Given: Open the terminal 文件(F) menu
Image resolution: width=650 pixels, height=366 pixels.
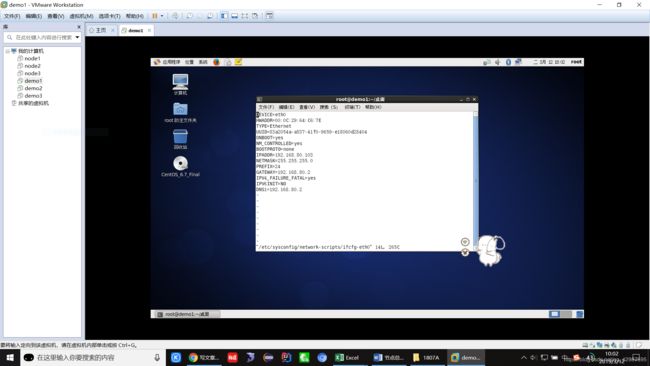Looking at the screenshot, I should tap(266, 107).
